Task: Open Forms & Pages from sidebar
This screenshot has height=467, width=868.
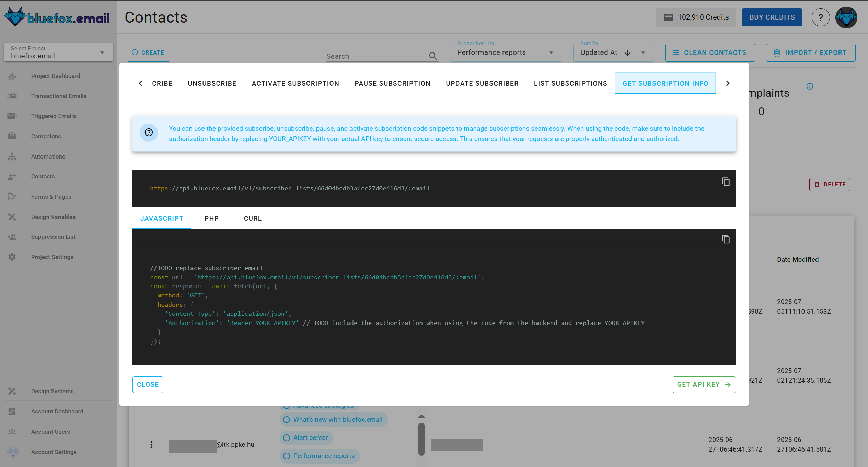Action: click(51, 197)
